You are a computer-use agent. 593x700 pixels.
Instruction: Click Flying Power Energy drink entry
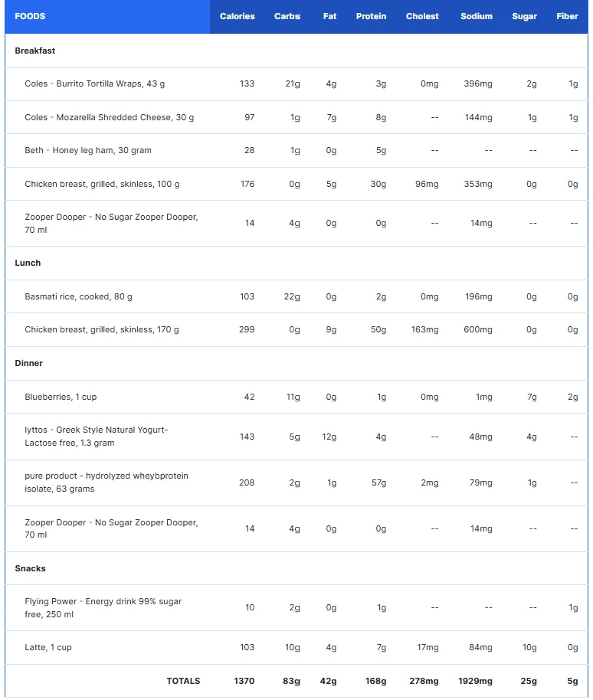point(103,607)
